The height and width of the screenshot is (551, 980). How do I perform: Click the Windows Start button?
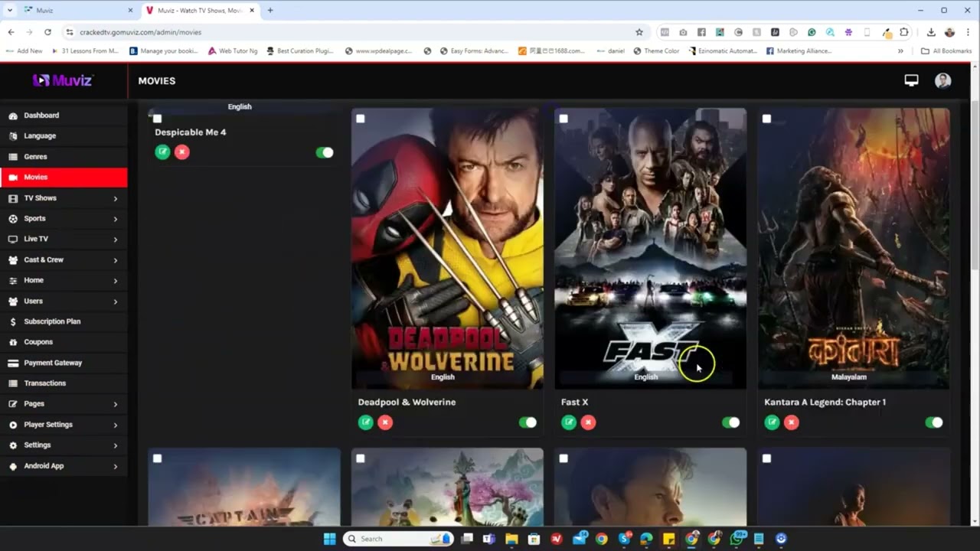click(x=329, y=539)
